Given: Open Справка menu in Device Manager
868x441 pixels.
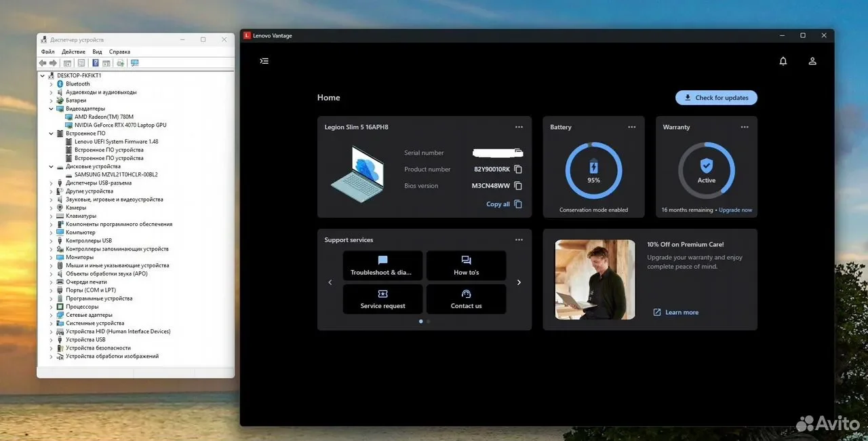Looking at the screenshot, I should click(119, 52).
